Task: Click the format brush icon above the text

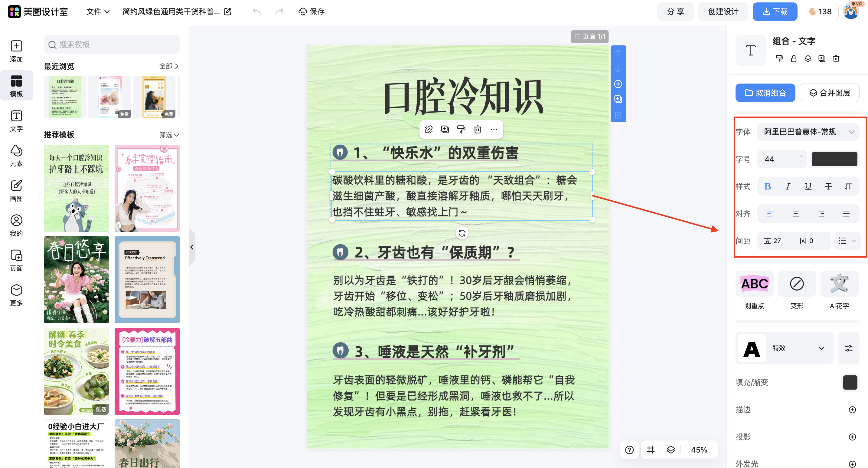Action: (461, 129)
